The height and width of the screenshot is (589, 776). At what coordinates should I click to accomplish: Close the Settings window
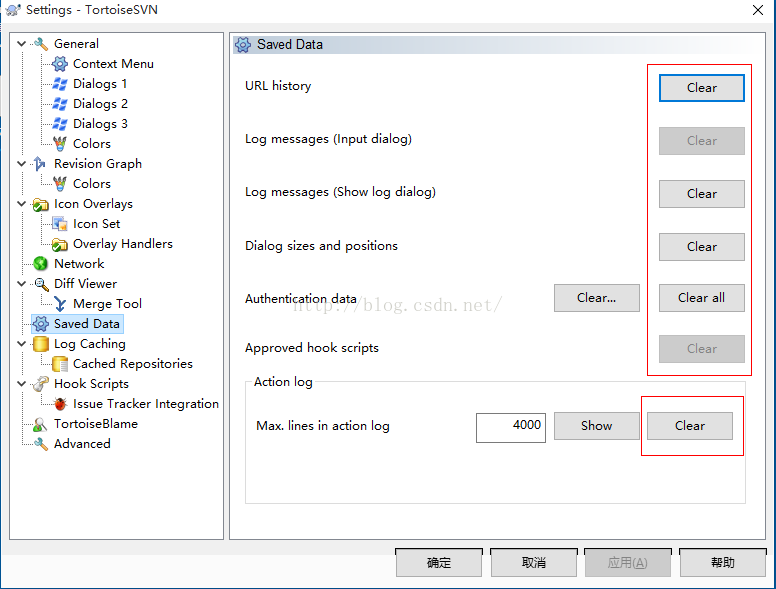(x=758, y=10)
